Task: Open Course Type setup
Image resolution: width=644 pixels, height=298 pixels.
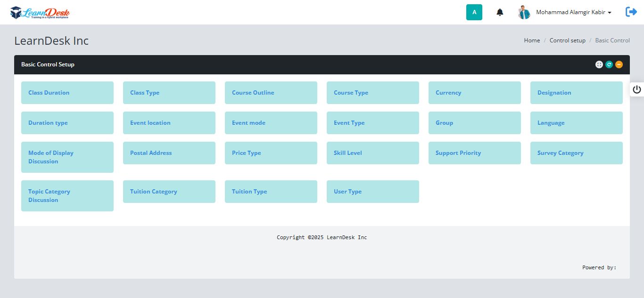Action: pos(373,93)
